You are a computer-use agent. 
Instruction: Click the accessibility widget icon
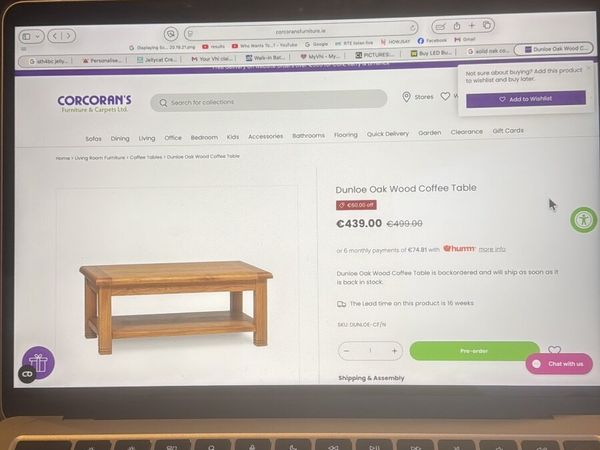584,220
